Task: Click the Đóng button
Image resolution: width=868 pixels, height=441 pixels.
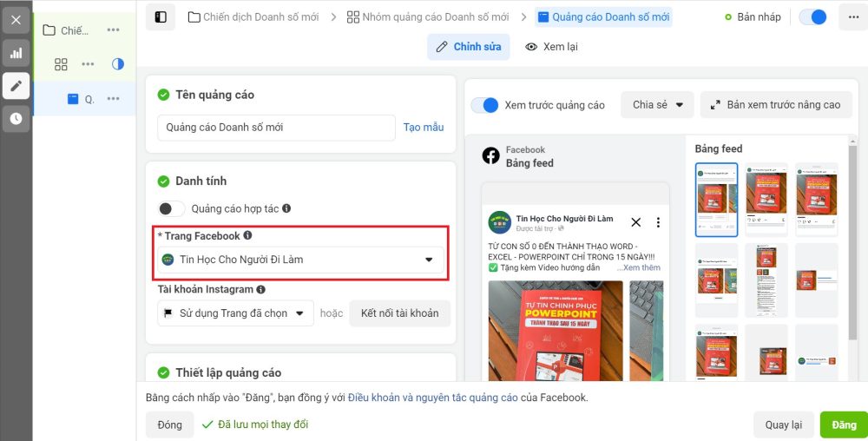Action: click(x=169, y=425)
